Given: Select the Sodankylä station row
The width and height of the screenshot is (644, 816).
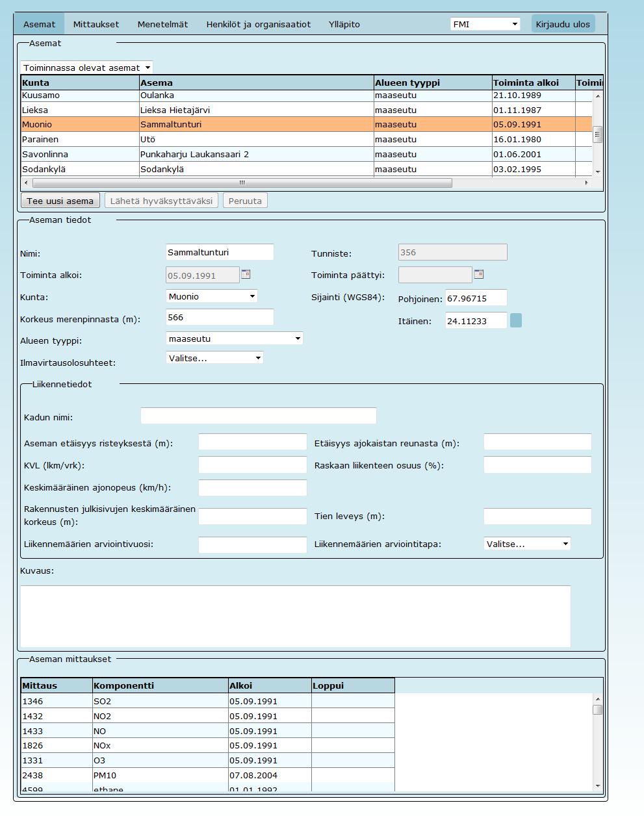Looking at the screenshot, I should [307, 169].
